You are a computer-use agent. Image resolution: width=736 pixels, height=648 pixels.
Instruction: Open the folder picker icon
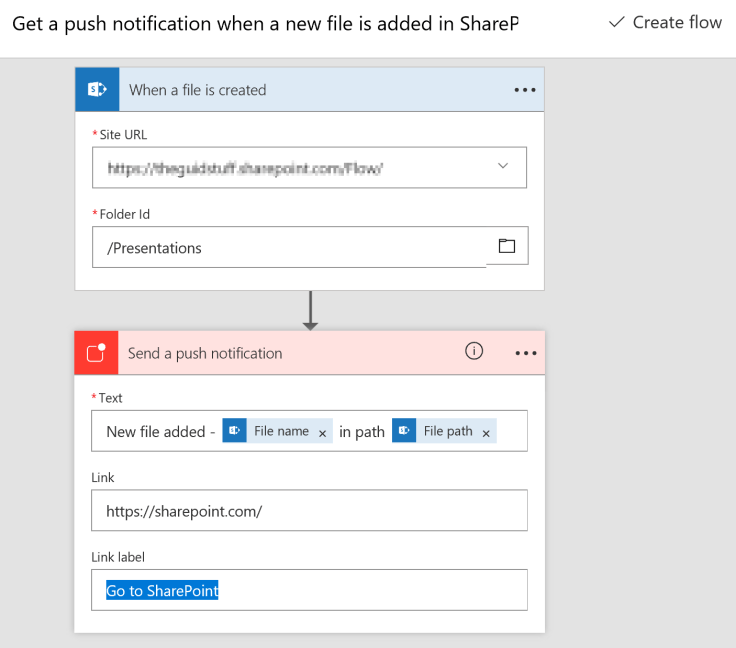[506, 246]
